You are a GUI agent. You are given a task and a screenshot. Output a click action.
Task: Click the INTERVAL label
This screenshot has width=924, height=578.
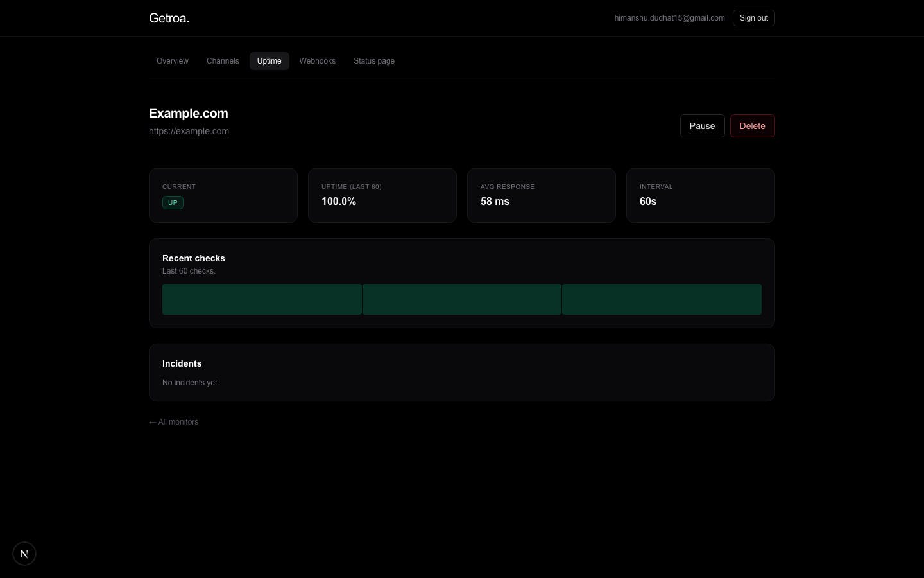point(656,187)
